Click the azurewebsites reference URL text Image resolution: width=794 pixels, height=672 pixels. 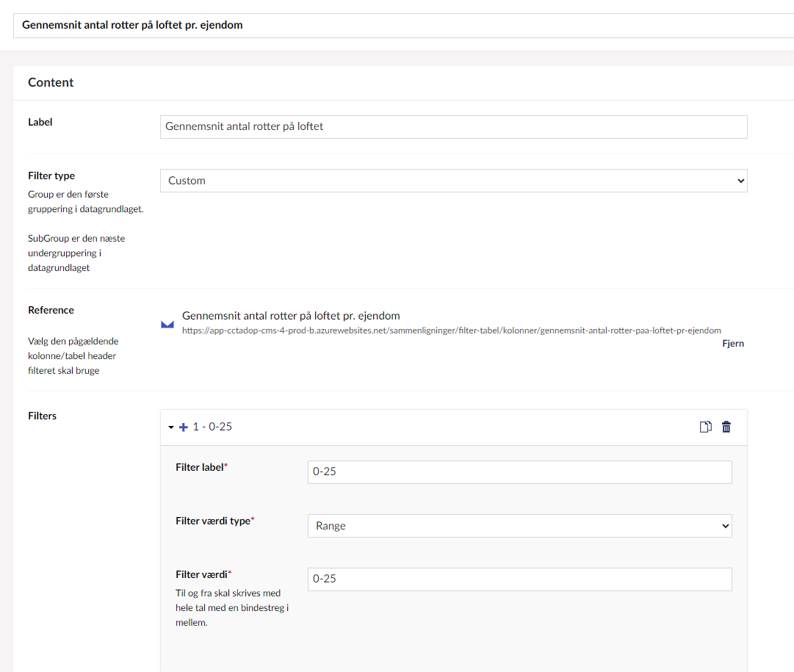[x=451, y=330]
